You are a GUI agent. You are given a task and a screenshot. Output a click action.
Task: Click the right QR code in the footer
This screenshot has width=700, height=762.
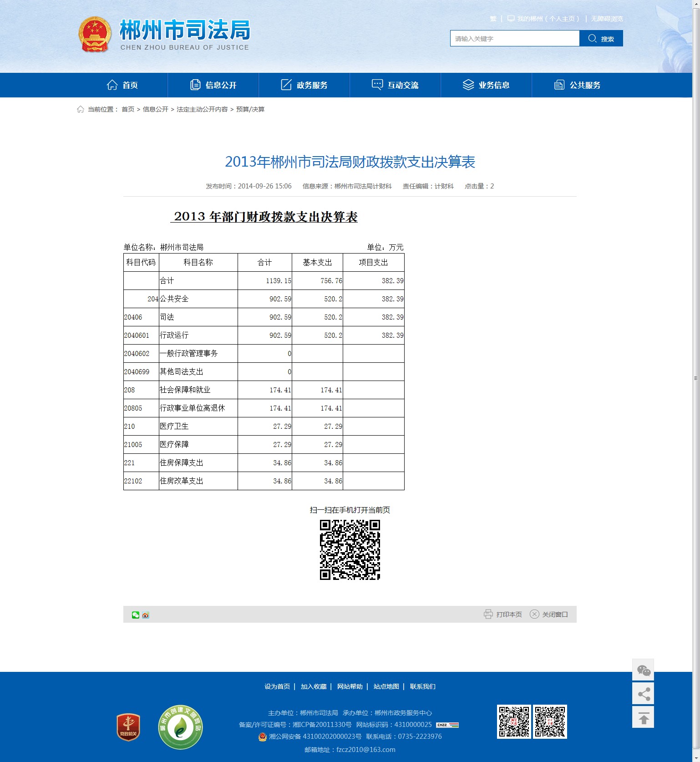550,721
